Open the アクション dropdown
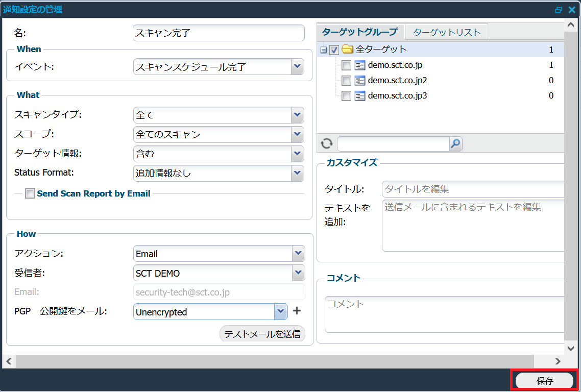The image size is (581, 392). point(298,254)
